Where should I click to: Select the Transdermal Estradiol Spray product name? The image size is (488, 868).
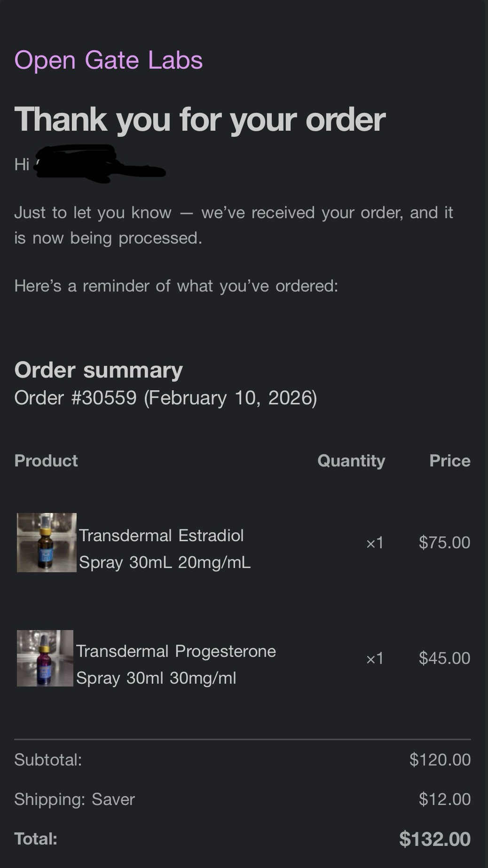coord(165,549)
